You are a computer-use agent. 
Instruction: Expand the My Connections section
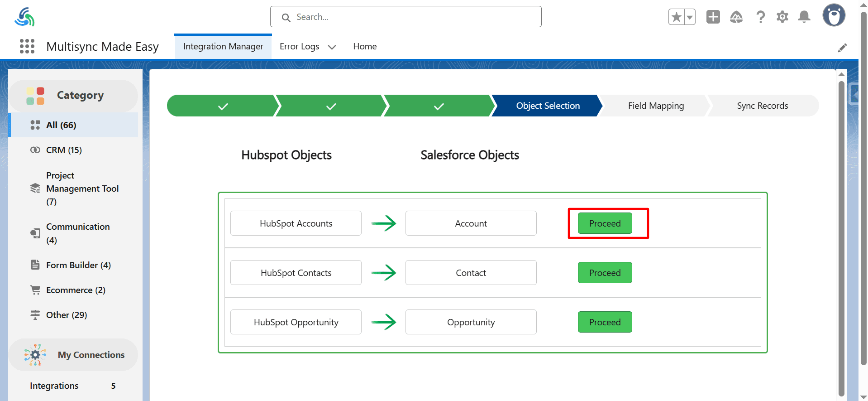pos(91,355)
